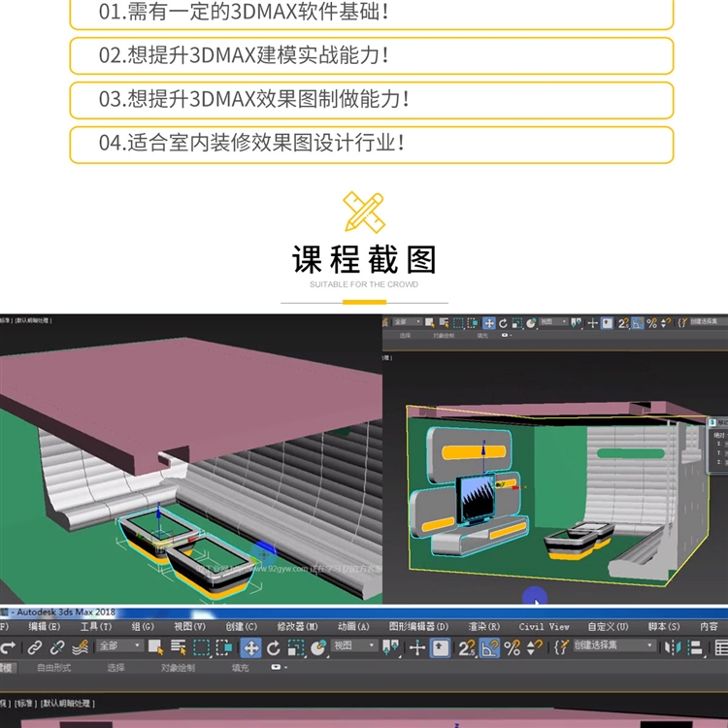Toggle Keyboard Shortcut Override in the lower toolbar
This screenshot has height=728, width=728.
click(440, 647)
